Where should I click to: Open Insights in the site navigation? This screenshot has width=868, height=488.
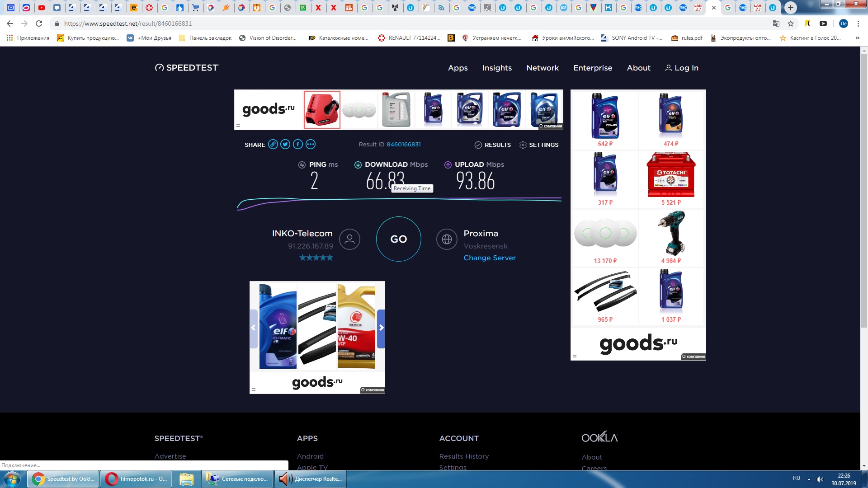tap(497, 68)
